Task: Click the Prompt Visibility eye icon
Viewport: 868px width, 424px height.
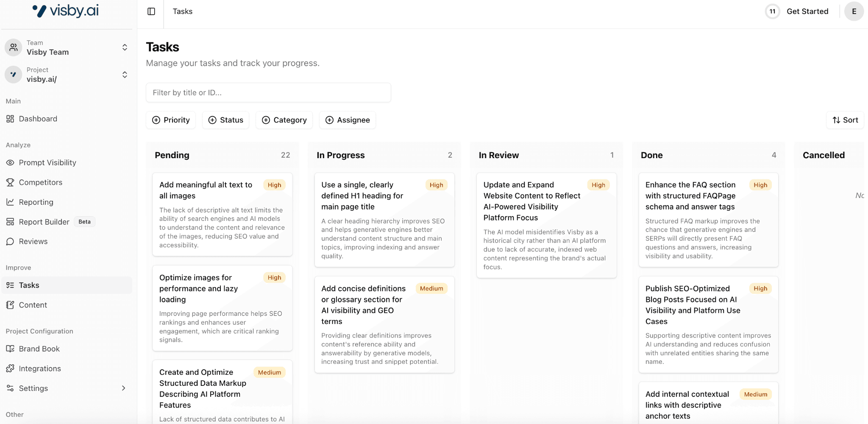Action: click(x=10, y=162)
